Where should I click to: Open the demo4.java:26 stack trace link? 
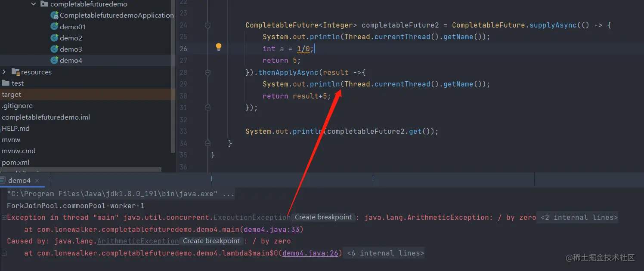310,253
